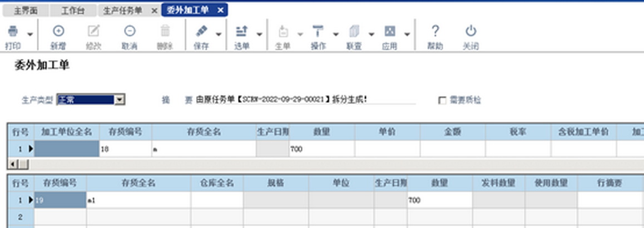Screen dimensions: 644x228
Task: Click the 打印 (Print) toolbar icon
Action: 13,32
